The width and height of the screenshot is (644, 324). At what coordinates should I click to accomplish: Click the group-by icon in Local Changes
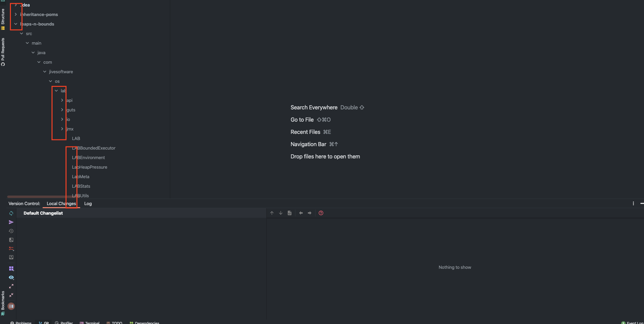tap(11, 268)
